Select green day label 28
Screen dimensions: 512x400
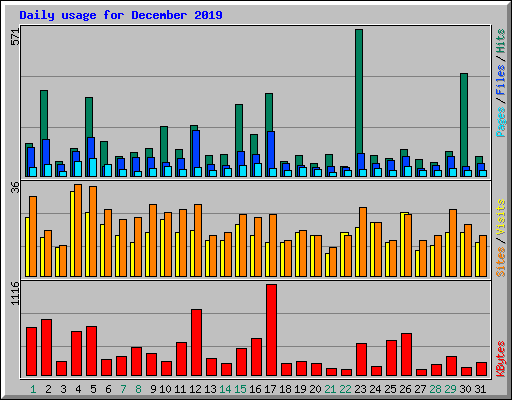coord(435,389)
